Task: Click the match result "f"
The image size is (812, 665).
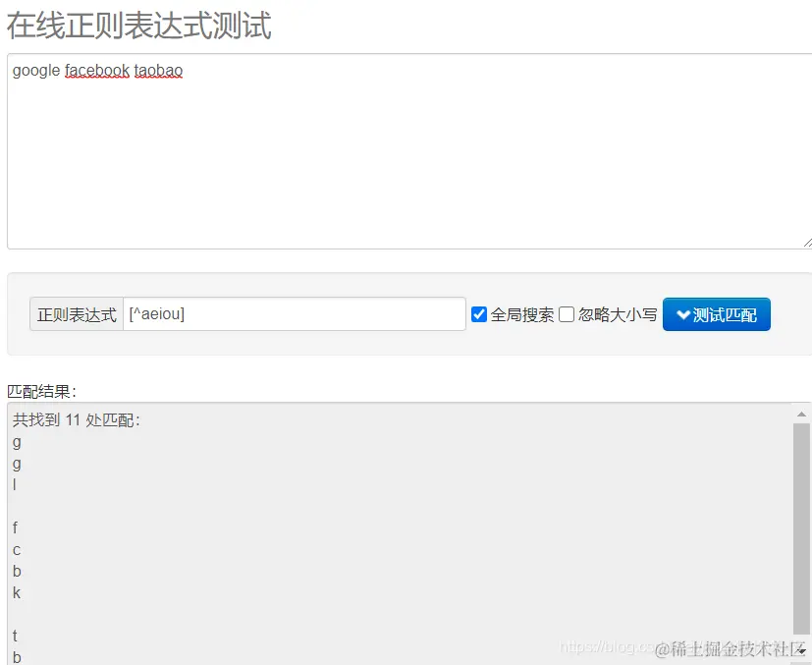Action: coord(15,527)
